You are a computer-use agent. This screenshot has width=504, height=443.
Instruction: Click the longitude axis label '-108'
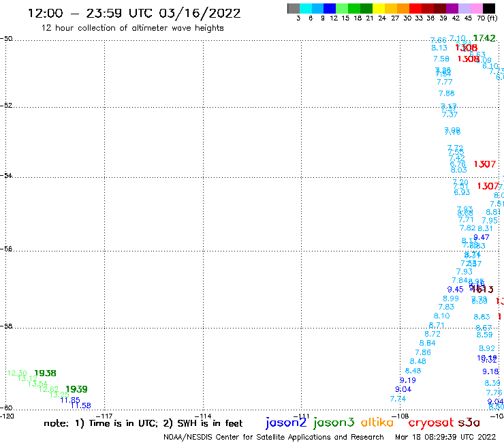coord(400,416)
